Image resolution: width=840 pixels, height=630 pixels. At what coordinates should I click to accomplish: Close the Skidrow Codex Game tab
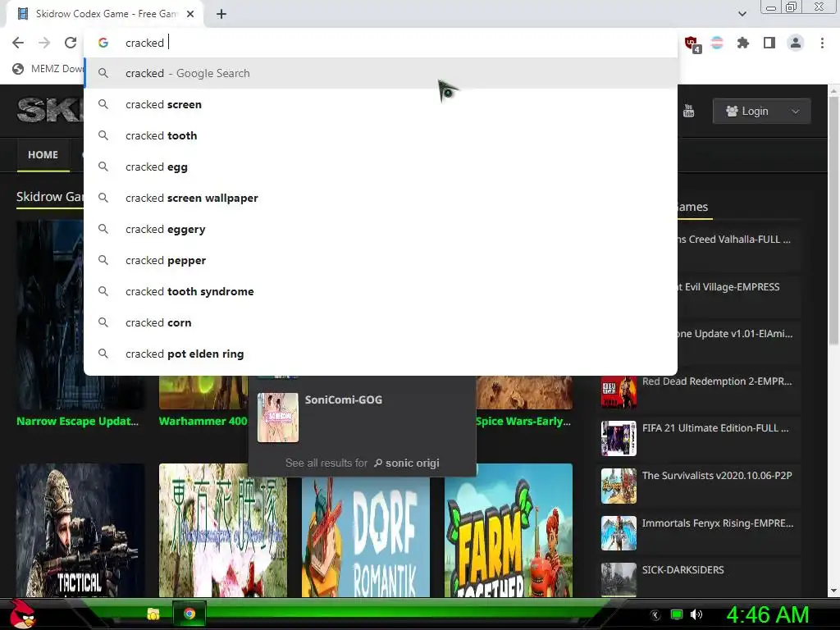pos(190,14)
